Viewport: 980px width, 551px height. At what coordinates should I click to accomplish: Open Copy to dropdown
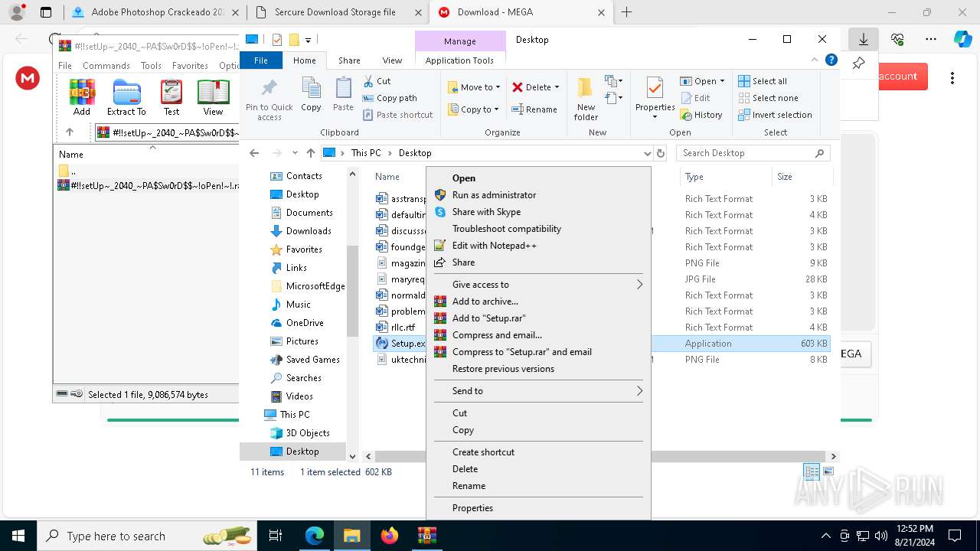coord(474,109)
